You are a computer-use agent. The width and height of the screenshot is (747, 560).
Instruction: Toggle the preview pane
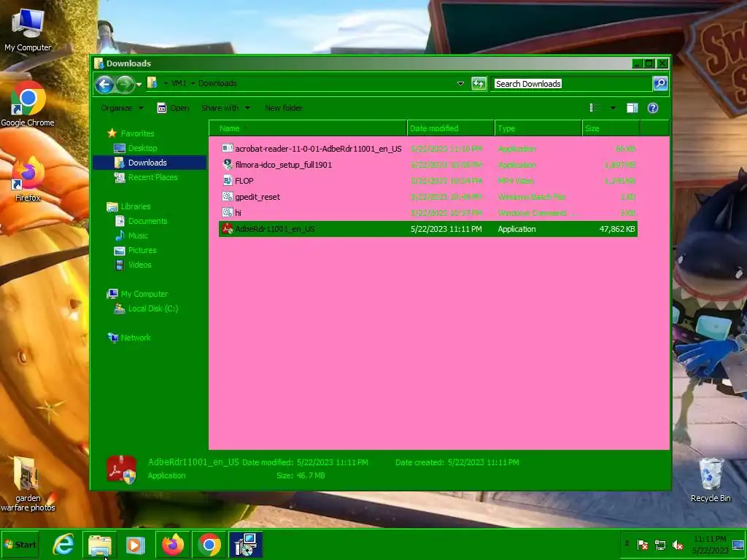632,108
